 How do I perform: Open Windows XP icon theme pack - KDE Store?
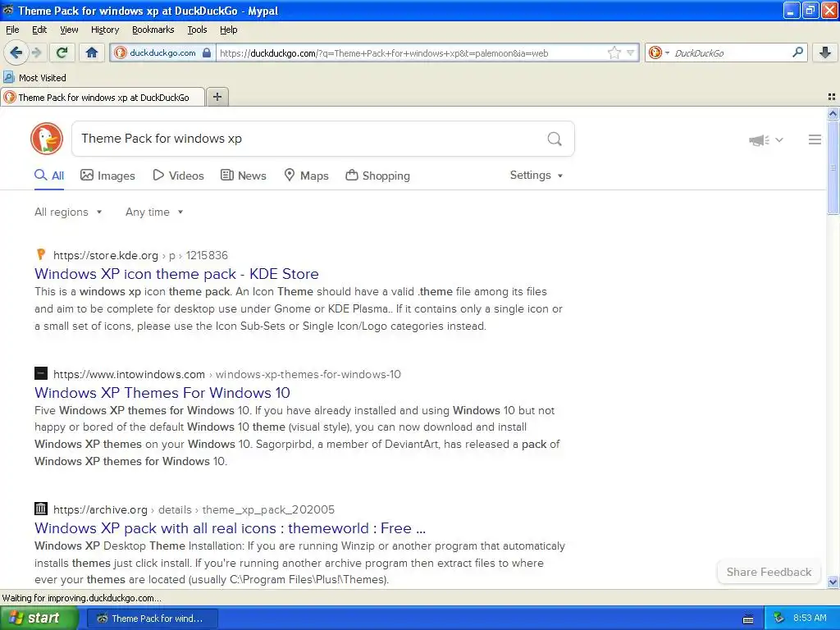click(176, 274)
